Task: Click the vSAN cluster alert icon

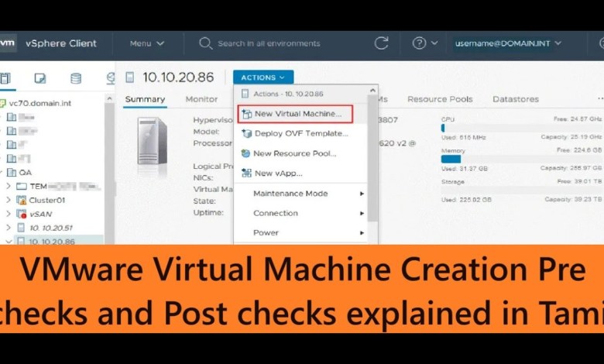Action: pos(21,215)
